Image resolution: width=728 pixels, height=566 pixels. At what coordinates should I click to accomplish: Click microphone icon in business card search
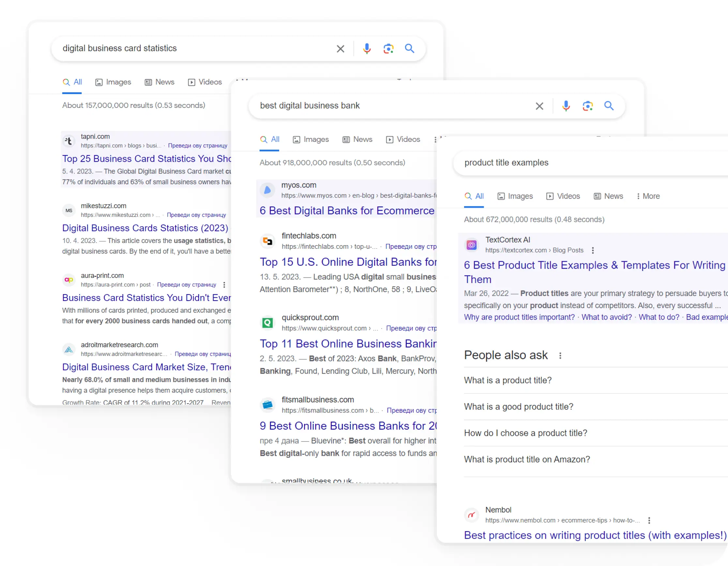367,49
